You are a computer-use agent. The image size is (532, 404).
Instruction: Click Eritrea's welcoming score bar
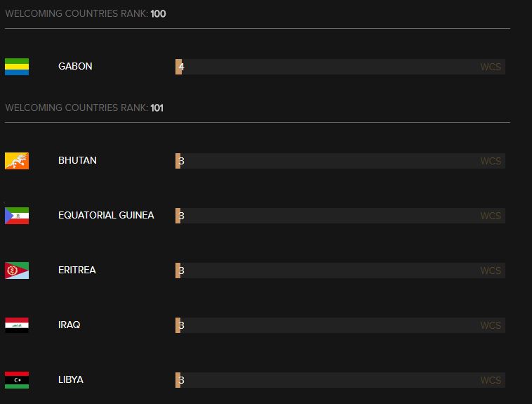coord(340,271)
